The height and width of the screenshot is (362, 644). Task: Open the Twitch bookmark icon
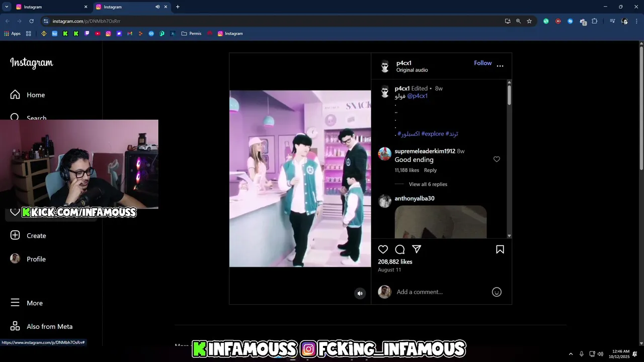tap(87, 34)
